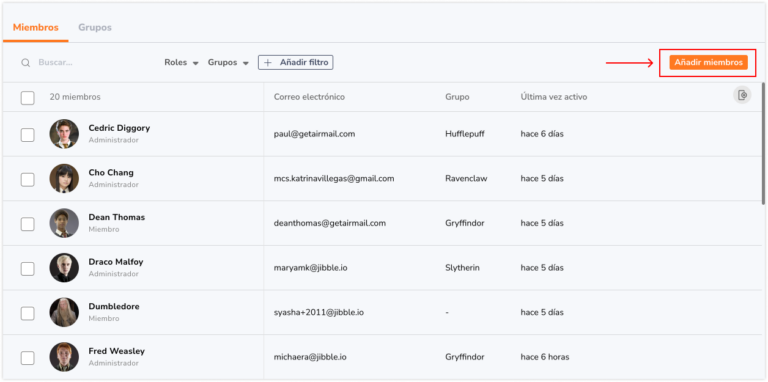Click the 'hace 6 horas' cell
The height and width of the screenshot is (382, 768).
click(x=545, y=357)
